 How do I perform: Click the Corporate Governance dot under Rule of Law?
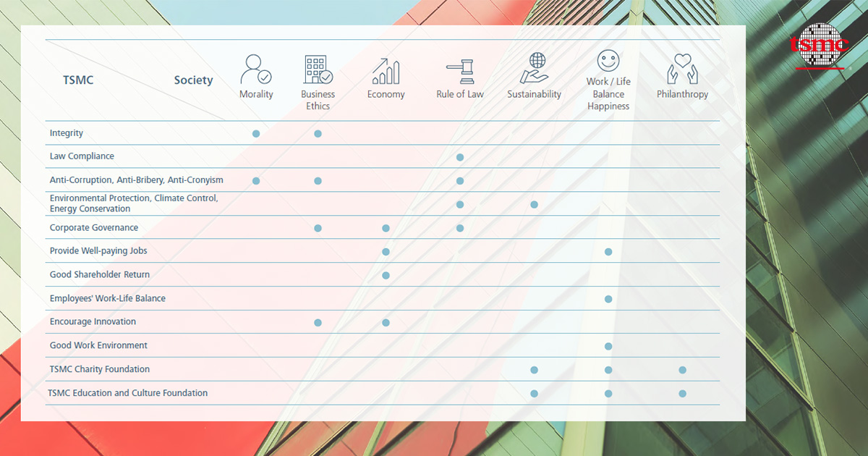pos(460,228)
